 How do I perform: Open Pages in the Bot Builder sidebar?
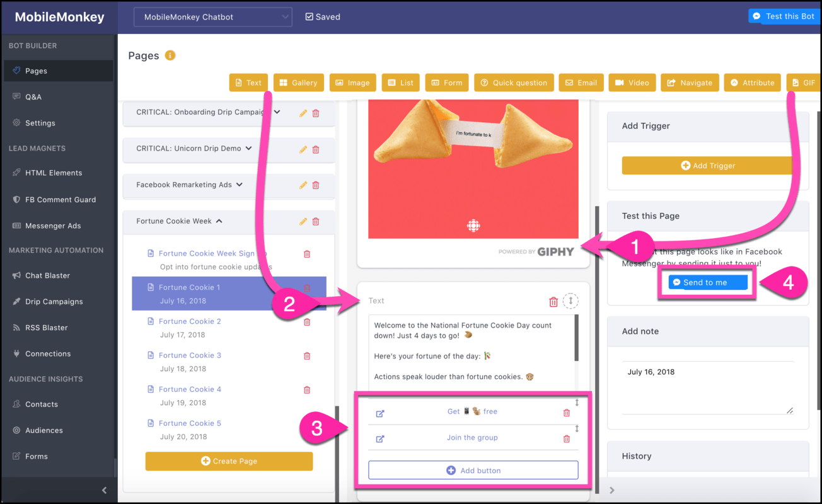pyautogui.click(x=58, y=71)
